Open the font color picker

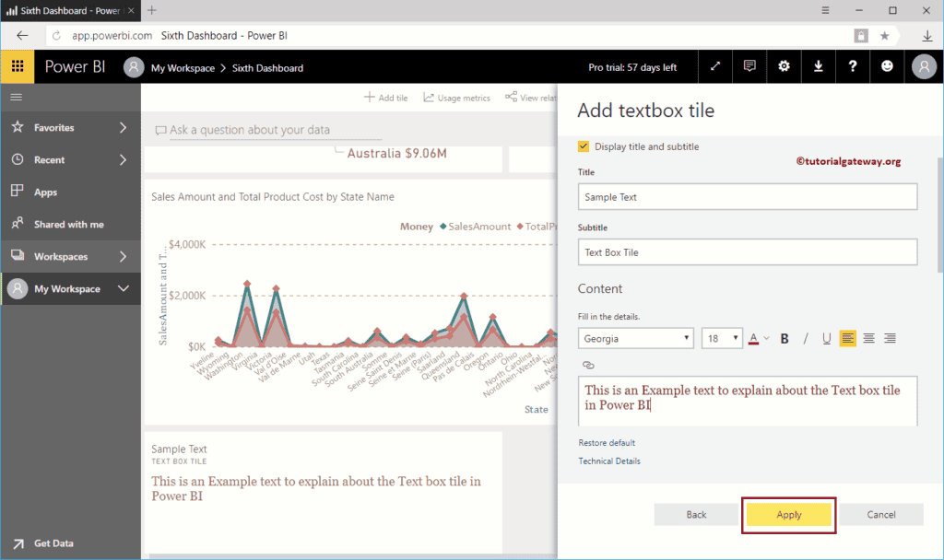tap(753, 338)
